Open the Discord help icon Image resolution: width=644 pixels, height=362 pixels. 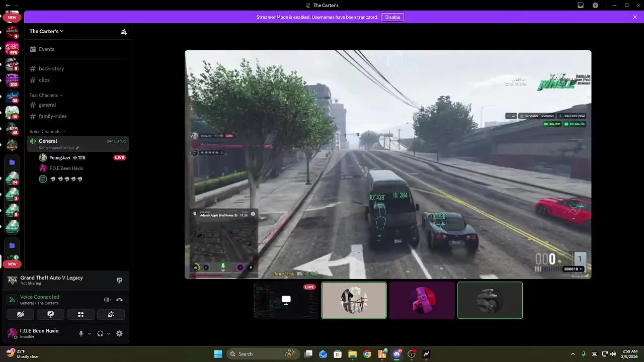click(596, 5)
